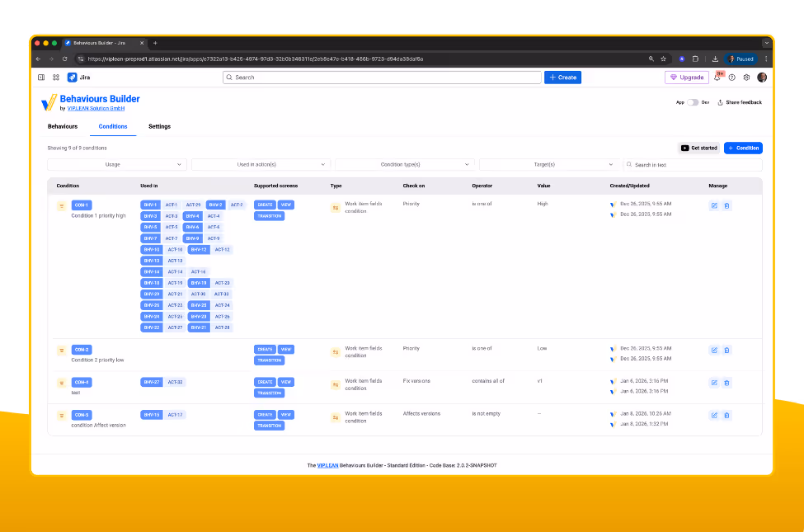Edit the Fix versions condition
This screenshot has height=532, width=804.
click(714, 383)
